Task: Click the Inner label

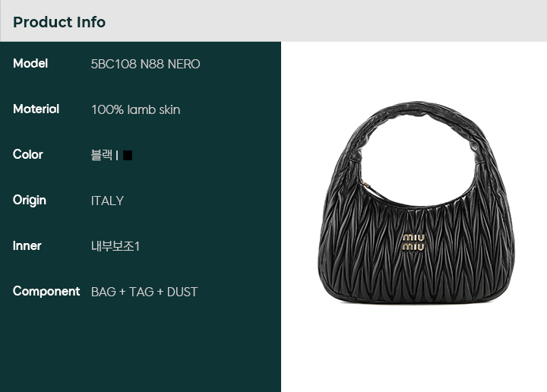Action: (x=27, y=246)
